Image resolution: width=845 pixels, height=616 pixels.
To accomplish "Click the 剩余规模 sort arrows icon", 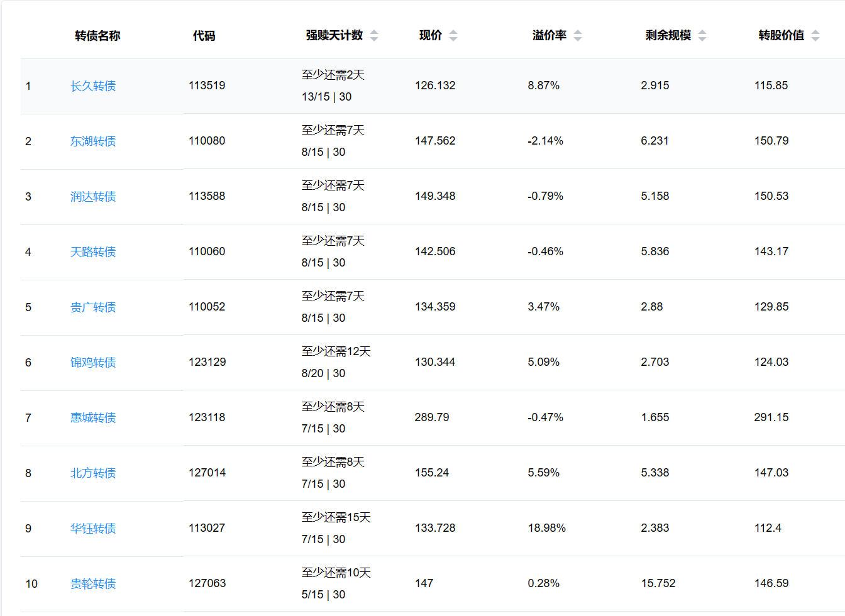I will click(x=702, y=36).
